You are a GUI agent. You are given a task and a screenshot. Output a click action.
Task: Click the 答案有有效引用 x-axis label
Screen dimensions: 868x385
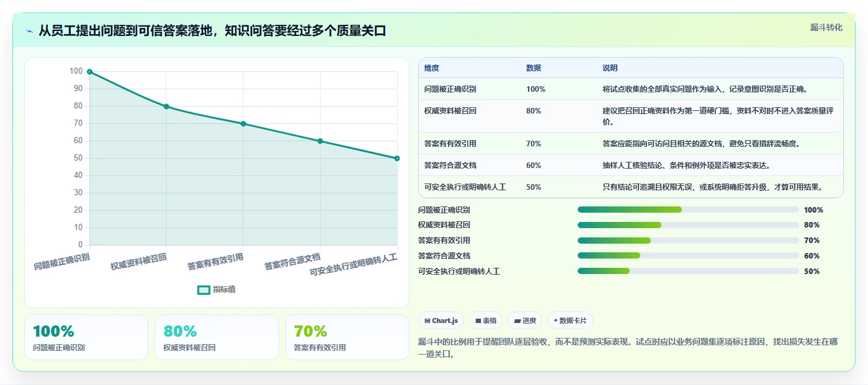click(x=216, y=261)
